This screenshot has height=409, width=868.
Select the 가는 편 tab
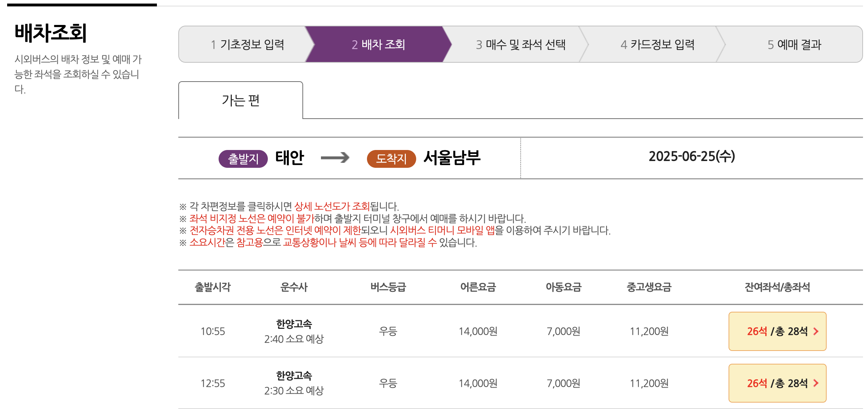(240, 100)
